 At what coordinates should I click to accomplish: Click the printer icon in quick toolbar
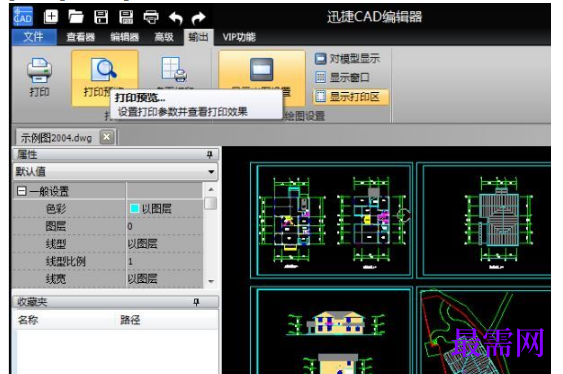point(151,17)
